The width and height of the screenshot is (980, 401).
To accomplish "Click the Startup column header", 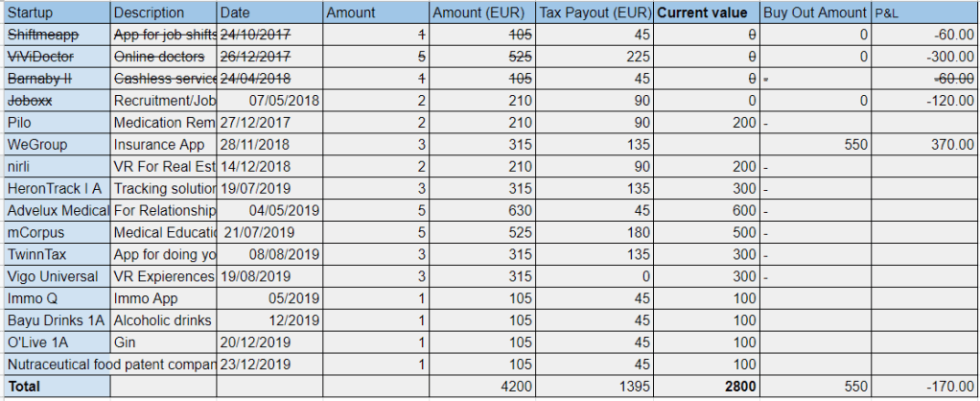I will (x=57, y=13).
